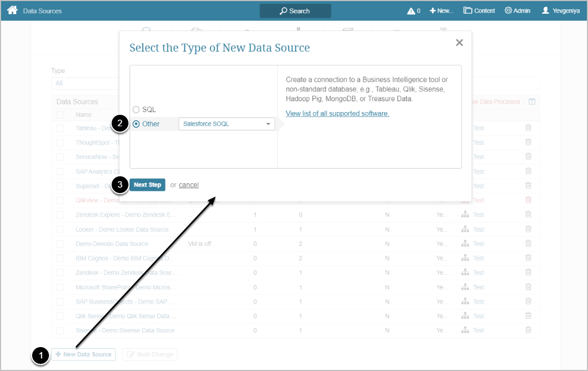
Task: Open Demo Denodo Data Source
Action: (112, 244)
